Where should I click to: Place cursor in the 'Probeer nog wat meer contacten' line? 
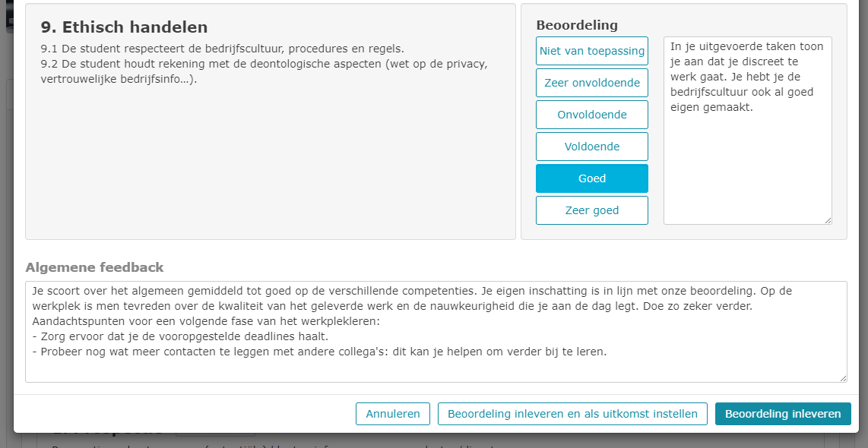(320, 352)
